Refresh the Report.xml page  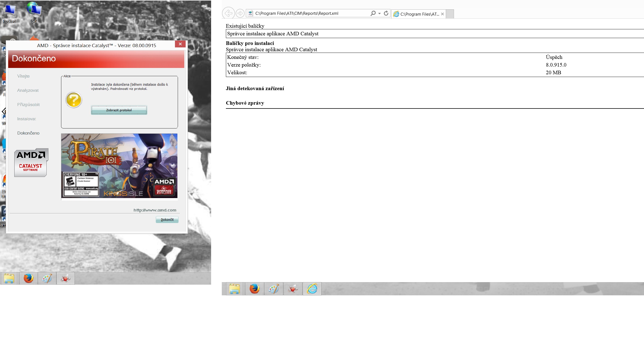click(386, 13)
